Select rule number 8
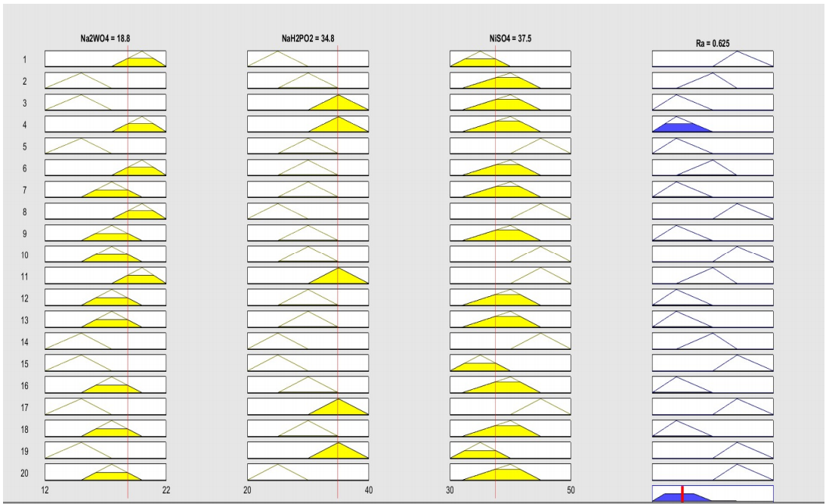This screenshot has width=829, height=504. 24,212
